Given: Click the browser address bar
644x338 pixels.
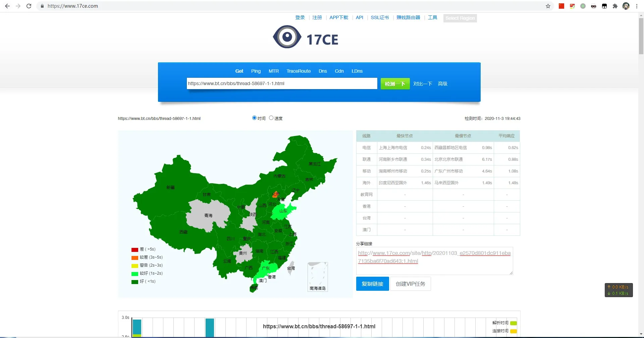Looking at the screenshot, I should (x=295, y=6).
